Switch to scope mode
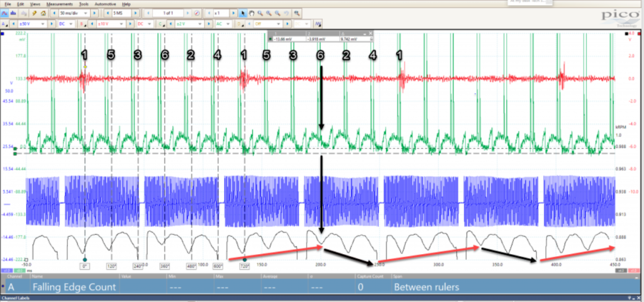Viewport: 644px width, 302px height. [x=4, y=13]
